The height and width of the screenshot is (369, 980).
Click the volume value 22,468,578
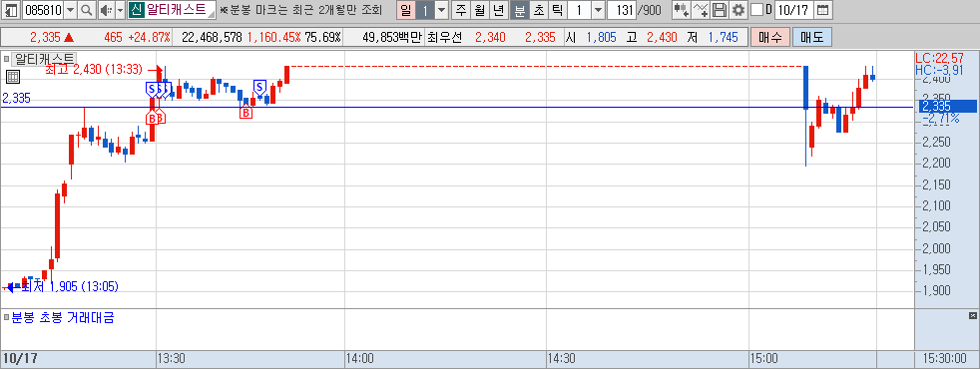pos(212,38)
